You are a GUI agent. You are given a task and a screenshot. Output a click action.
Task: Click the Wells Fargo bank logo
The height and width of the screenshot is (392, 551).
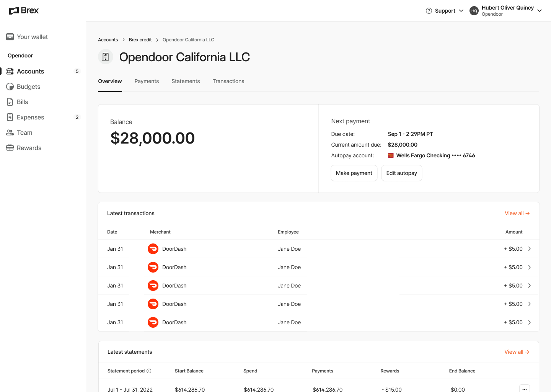point(391,155)
